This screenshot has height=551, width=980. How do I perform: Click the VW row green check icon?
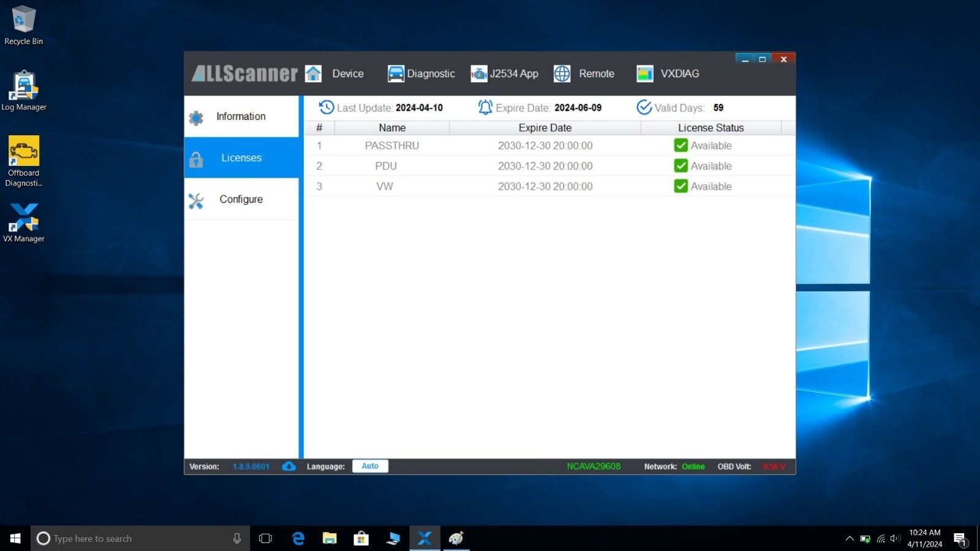point(680,186)
